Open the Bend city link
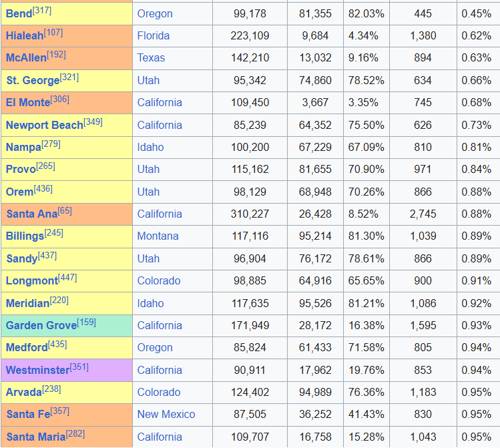The height and width of the screenshot is (448, 500). (x=19, y=14)
